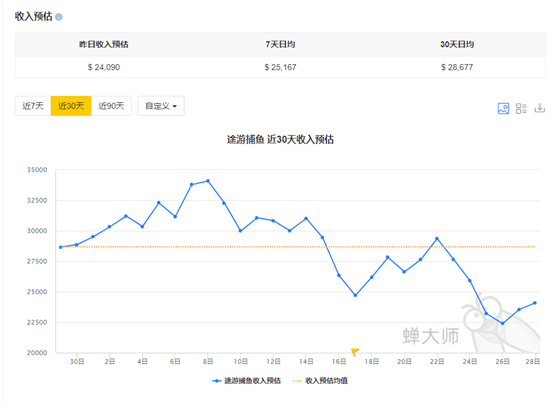Click the yellow flag marker on axis
The height and width of the screenshot is (404, 558).
tap(355, 352)
